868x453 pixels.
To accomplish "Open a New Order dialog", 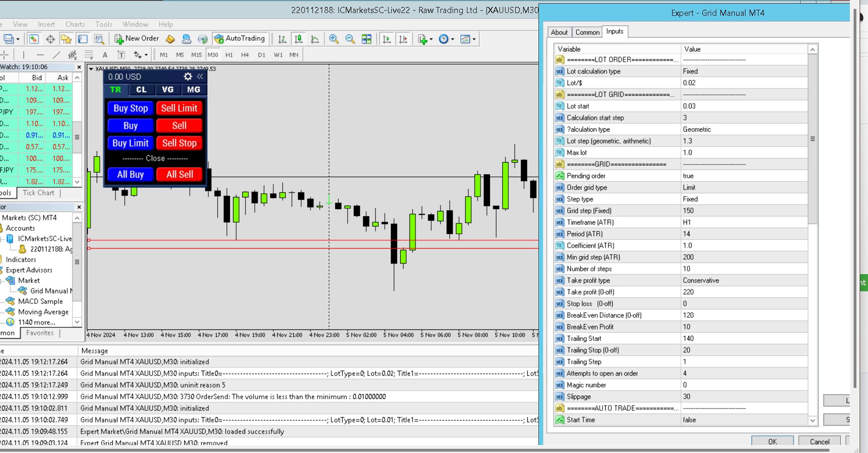I will pos(136,39).
